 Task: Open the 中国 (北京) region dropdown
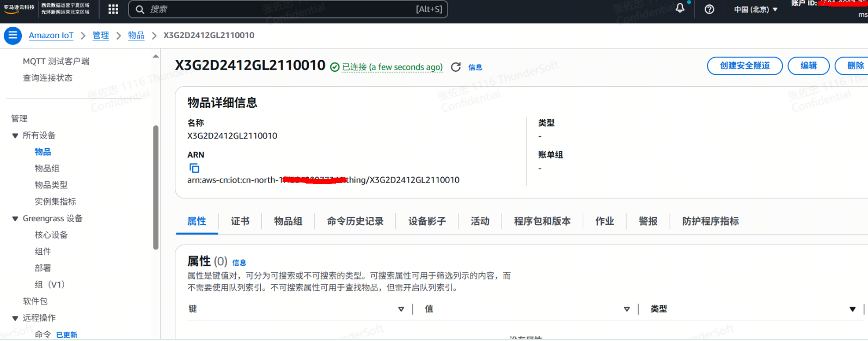pos(756,9)
